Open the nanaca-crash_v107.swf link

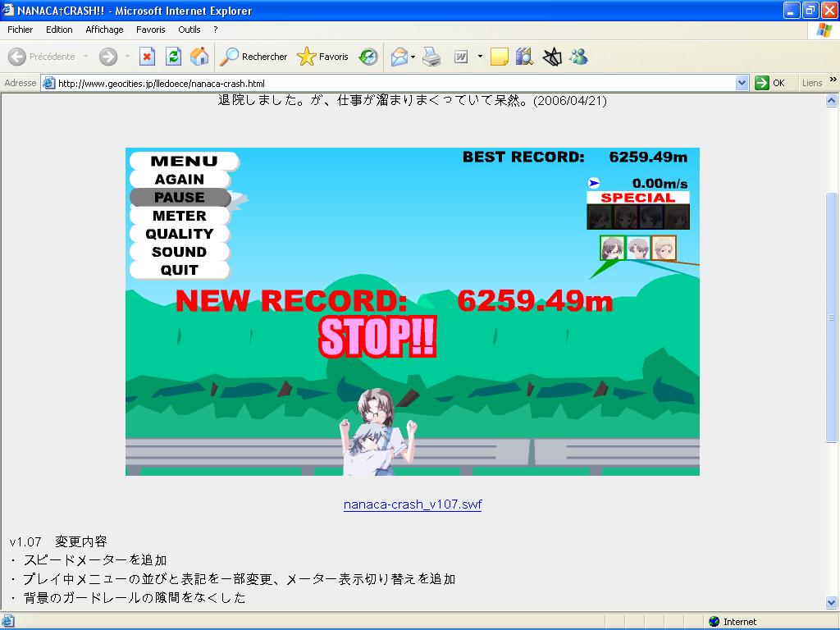[413, 504]
